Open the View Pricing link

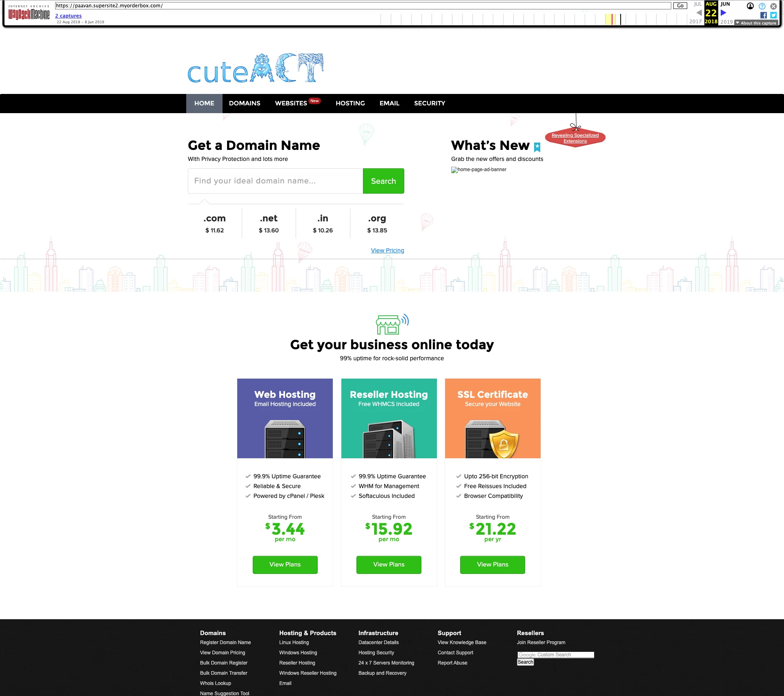pyautogui.click(x=387, y=250)
